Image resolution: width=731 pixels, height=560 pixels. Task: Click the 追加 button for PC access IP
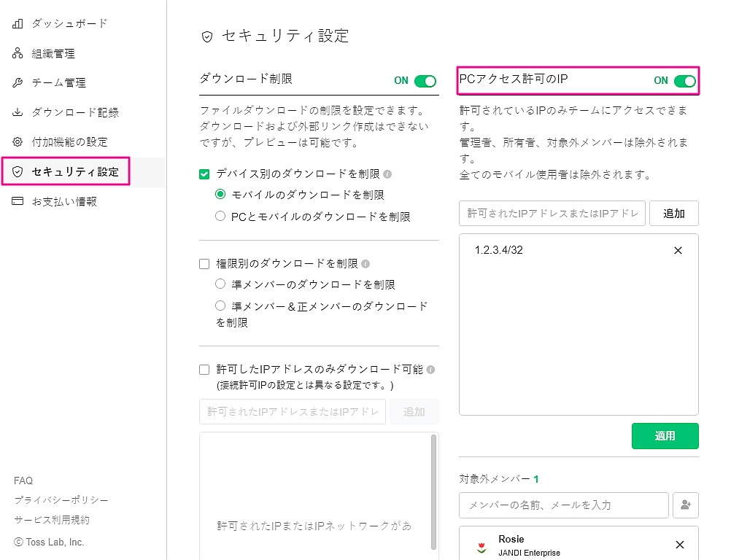(673, 214)
